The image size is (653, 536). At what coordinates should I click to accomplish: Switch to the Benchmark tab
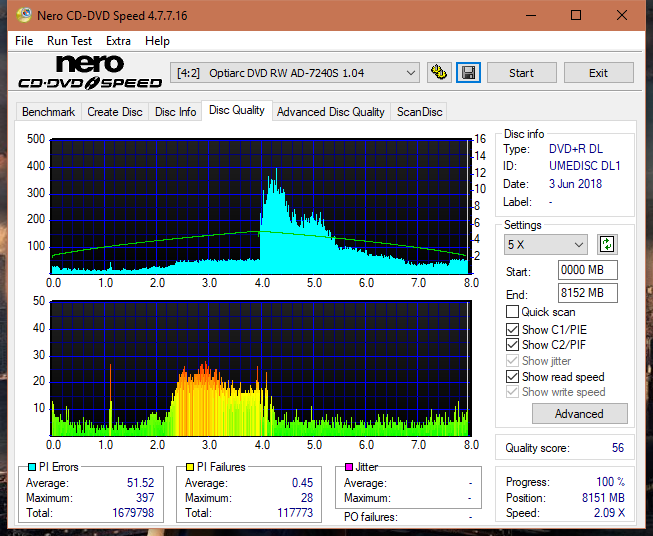pyautogui.click(x=49, y=112)
